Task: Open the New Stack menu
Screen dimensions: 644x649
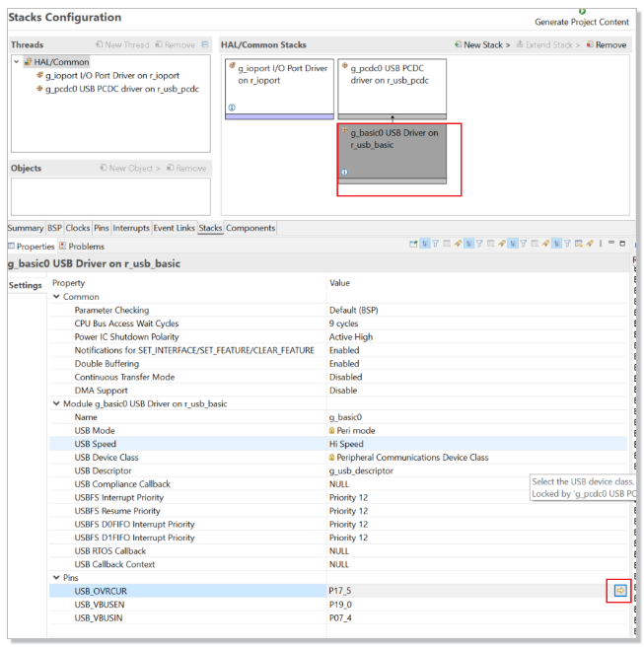Action: [x=482, y=44]
